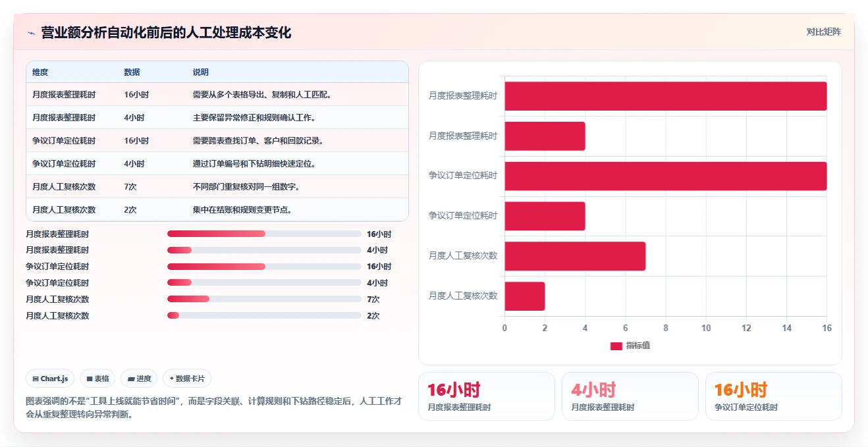Open the Chart.js chip
This screenshot has height=447, width=868.
coord(50,379)
